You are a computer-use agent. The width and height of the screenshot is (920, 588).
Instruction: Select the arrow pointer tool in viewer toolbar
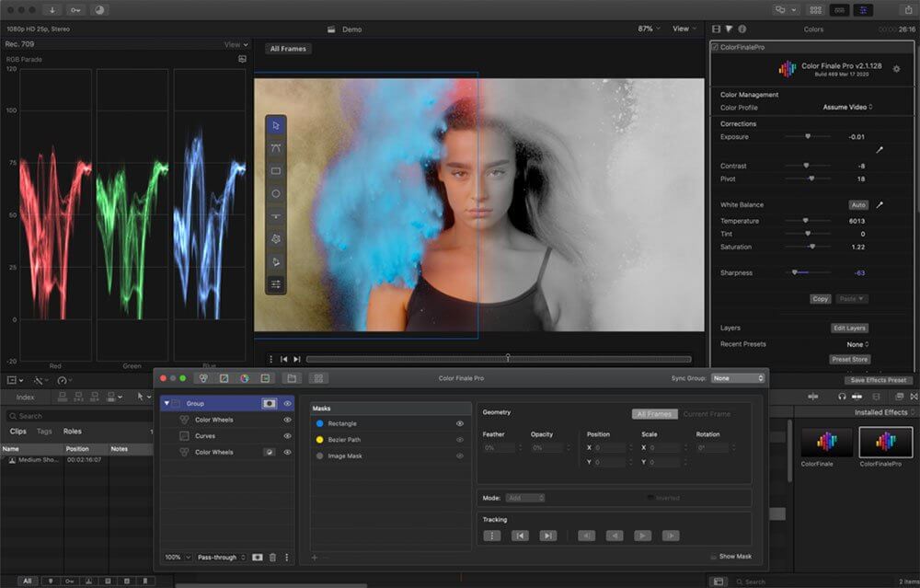276,125
